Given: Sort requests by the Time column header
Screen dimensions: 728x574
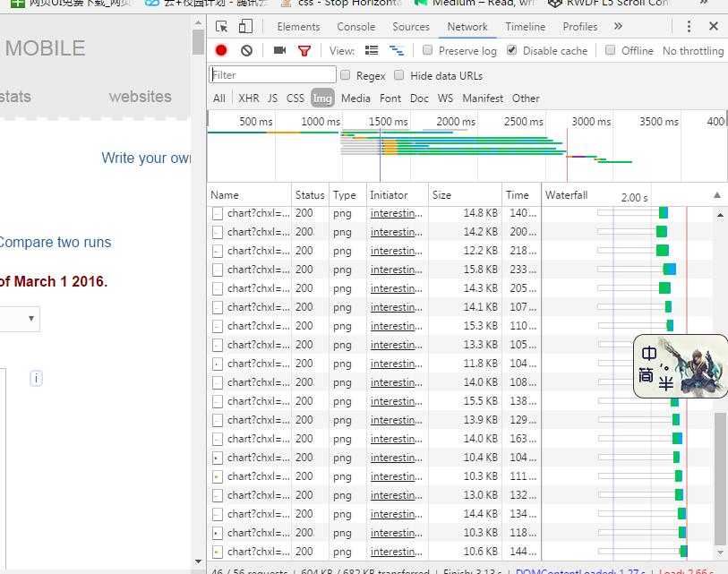Looking at the screenshot, I should 521,195.
